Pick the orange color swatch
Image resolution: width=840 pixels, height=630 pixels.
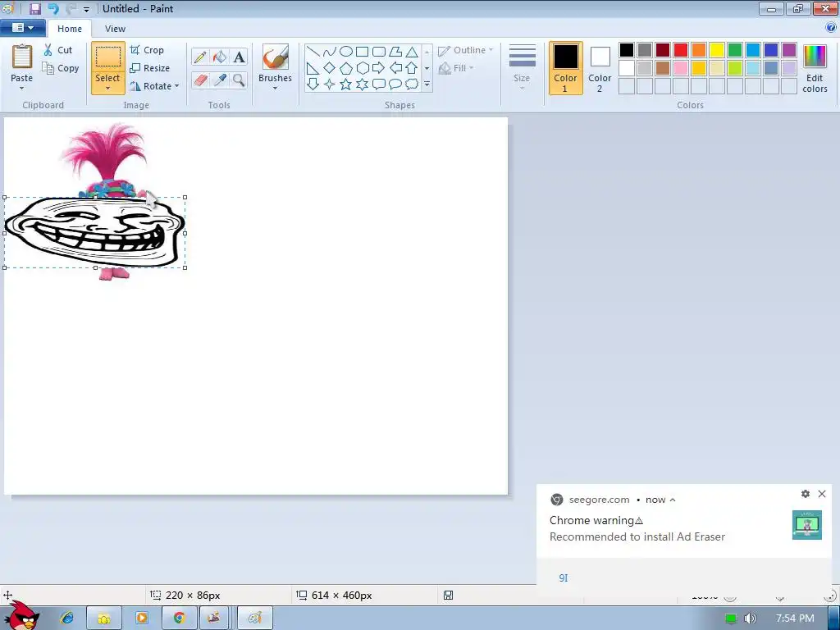[x=699, y=50]
